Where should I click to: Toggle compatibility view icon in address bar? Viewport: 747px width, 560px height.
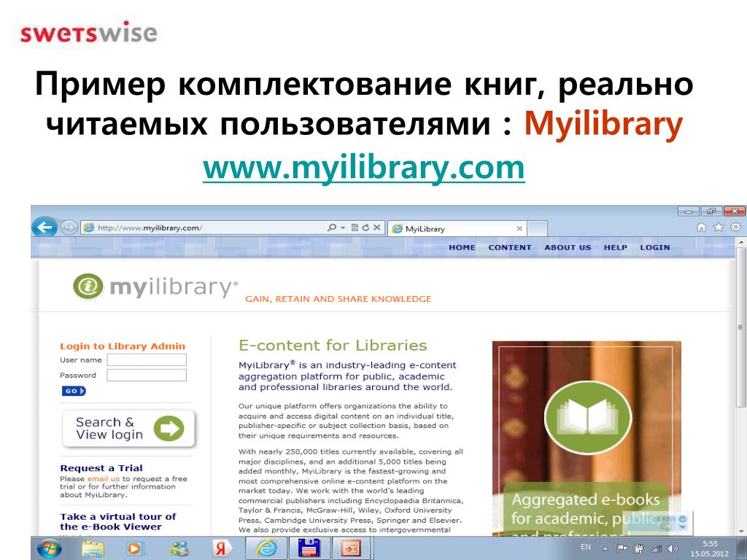coord(355,227)
